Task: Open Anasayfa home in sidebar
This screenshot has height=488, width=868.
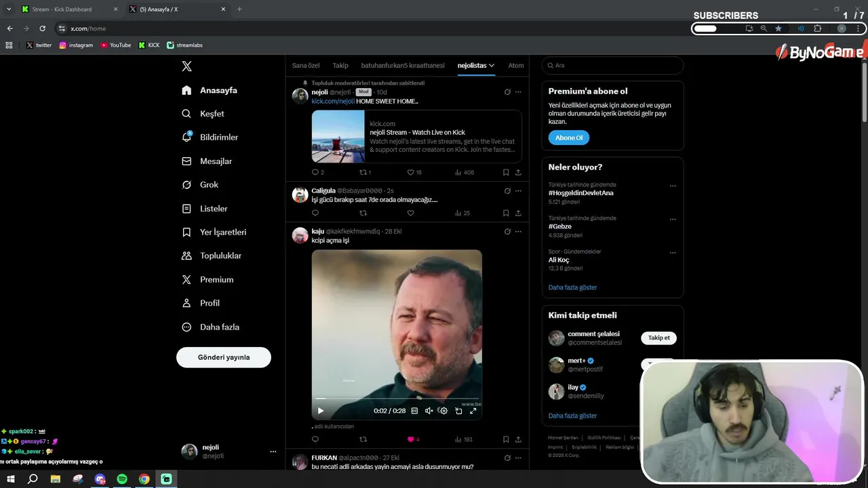Action: pos(210,90)
